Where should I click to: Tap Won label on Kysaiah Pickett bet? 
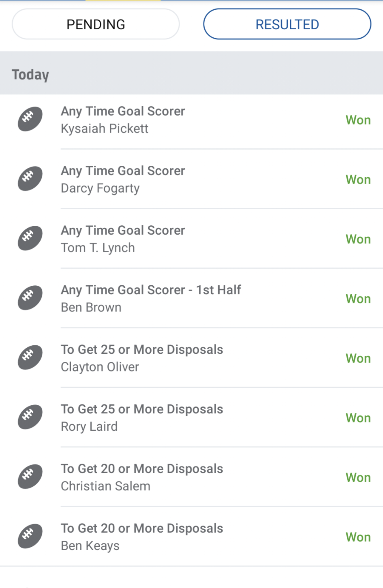point(358,120)
